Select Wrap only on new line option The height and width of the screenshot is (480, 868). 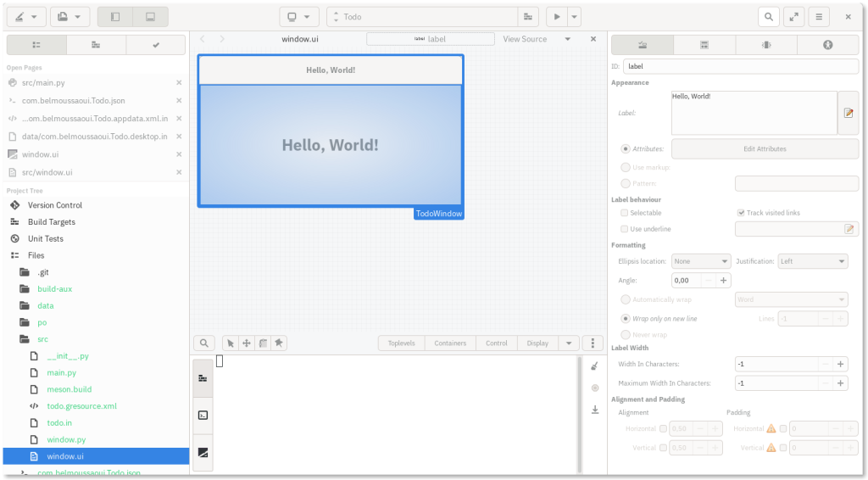pos(626,319)
